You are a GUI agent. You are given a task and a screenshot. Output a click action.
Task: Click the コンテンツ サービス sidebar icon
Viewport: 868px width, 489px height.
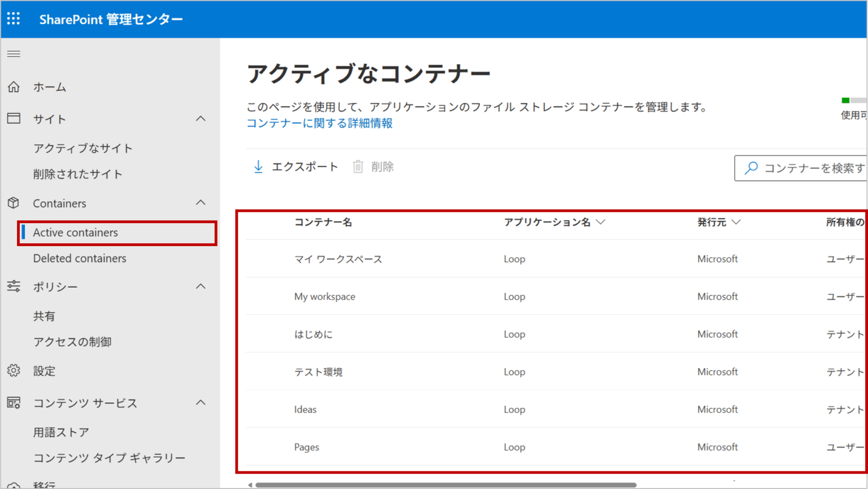tap(14, 403)
